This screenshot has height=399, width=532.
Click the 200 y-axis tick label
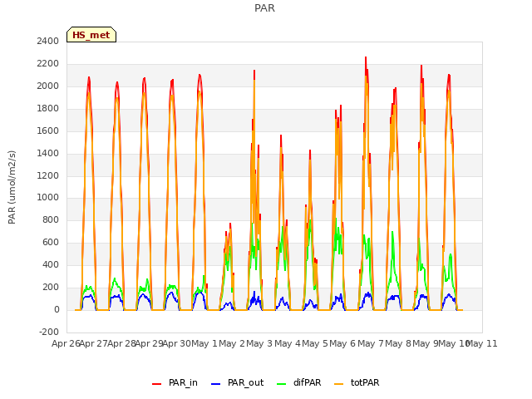point(51,287)
